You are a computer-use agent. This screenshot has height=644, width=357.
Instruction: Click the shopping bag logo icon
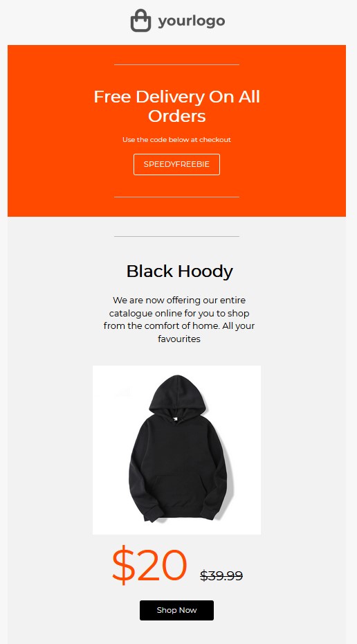(x=140, y=21)
